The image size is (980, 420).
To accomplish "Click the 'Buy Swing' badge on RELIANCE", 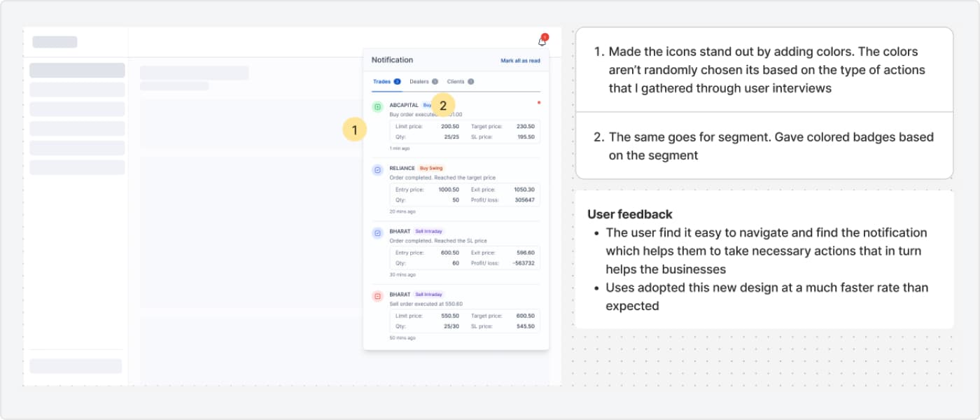I will pos(432,168).
